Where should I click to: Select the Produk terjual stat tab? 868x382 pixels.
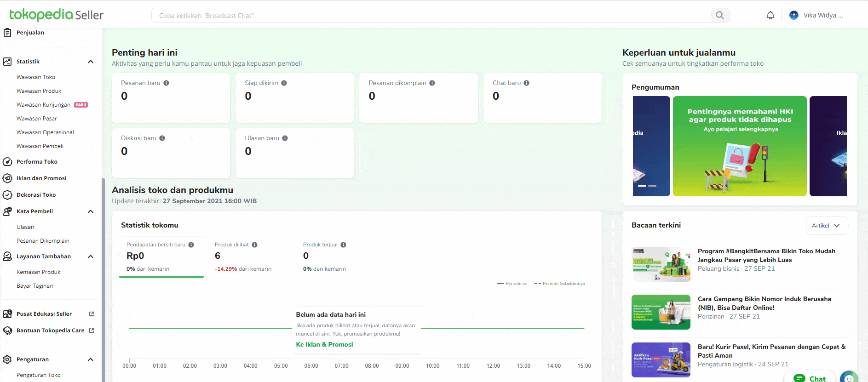(338, 257)
